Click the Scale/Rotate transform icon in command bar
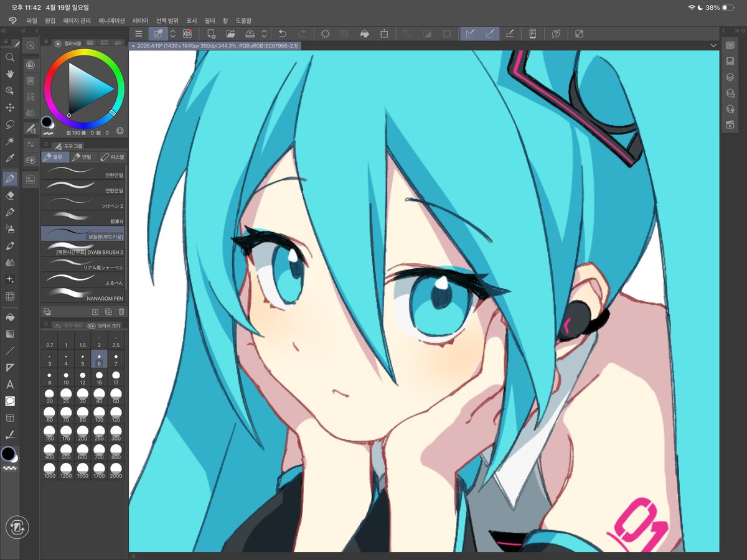The width and height of the screenshot is (747, 560). pos(385,34)
